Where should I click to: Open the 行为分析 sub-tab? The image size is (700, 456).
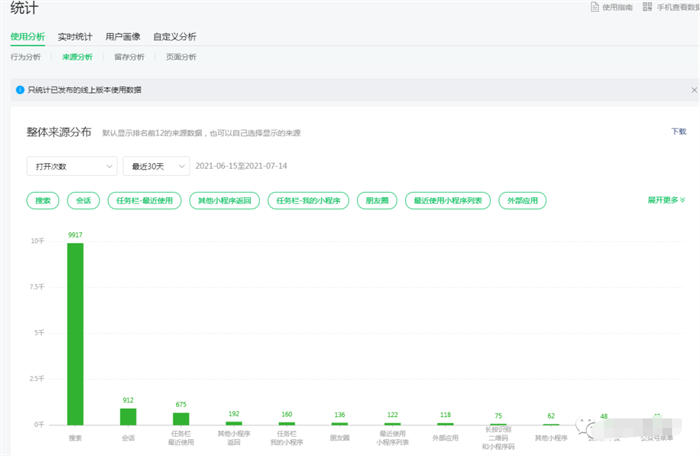click(26, 57)
